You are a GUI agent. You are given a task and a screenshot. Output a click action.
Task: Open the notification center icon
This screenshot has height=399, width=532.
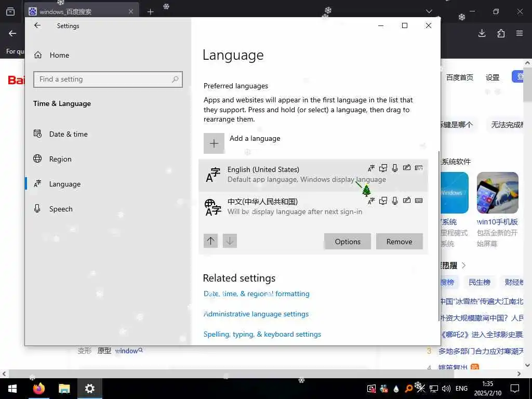(515, 389)
